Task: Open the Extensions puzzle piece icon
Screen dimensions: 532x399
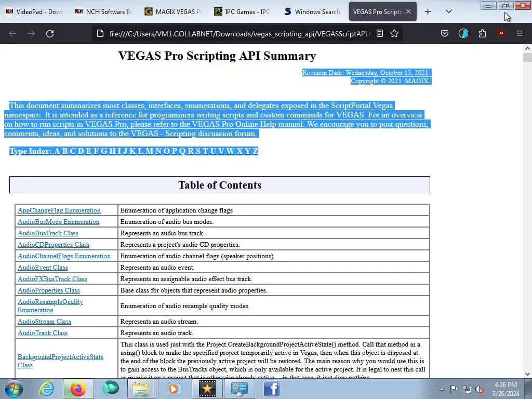Action: pyautogui.click(x=482, y=33)
